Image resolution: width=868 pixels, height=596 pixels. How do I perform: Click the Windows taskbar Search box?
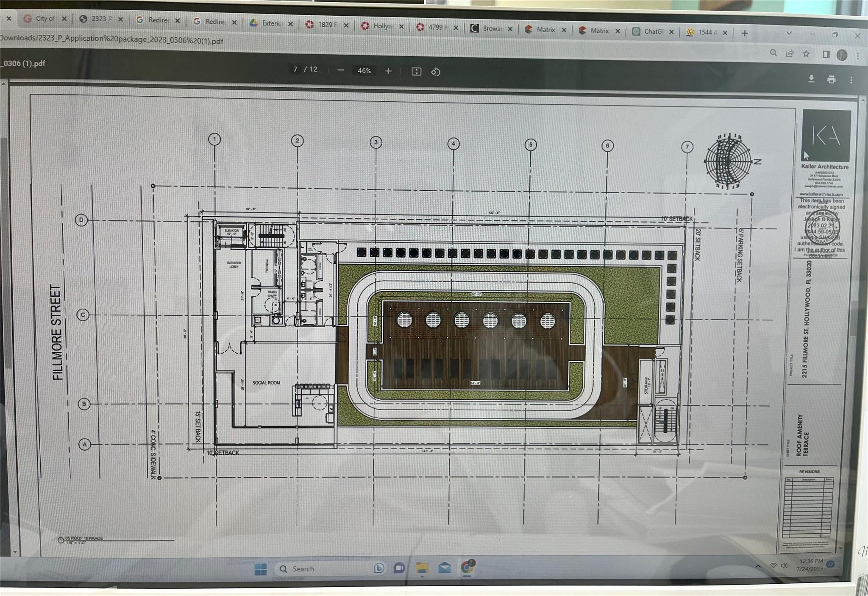[x=303, y=568]
